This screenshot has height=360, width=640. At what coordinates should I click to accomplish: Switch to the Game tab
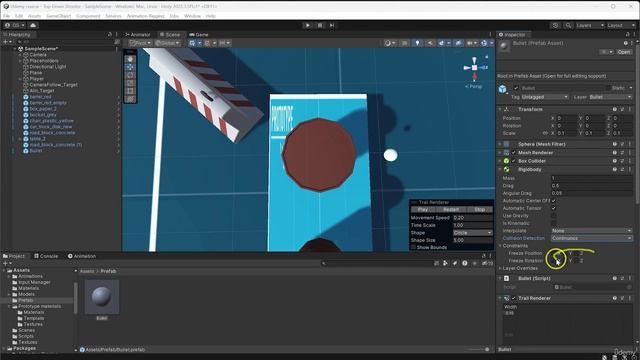click(x=199, y=35)
